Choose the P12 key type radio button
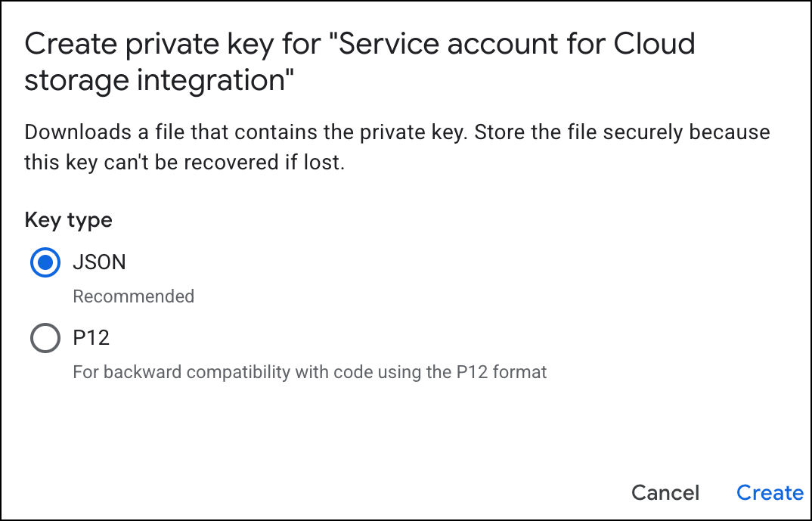The width and height of the screenshot is (812, 521). 45,338
